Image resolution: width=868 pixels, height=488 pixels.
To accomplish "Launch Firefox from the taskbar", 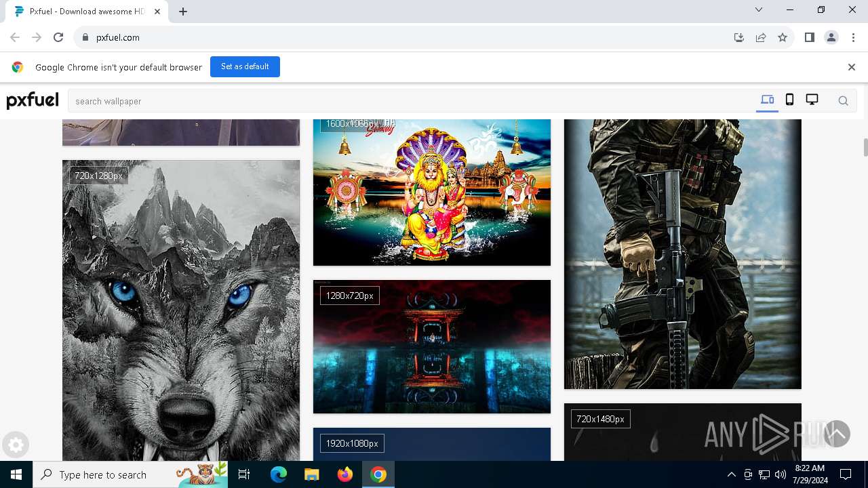I will click(x=344, y=474).
